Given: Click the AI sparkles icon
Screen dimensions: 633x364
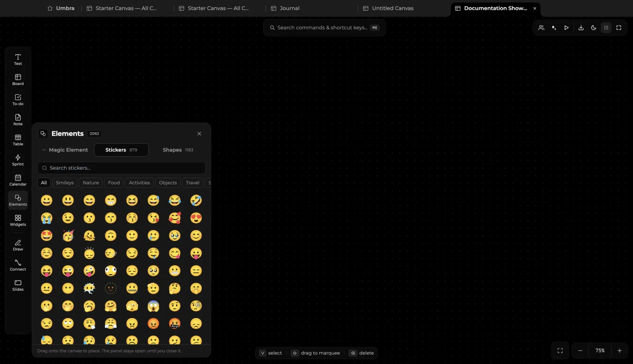Looking at the screenshot, I should [x=554, y=28].
